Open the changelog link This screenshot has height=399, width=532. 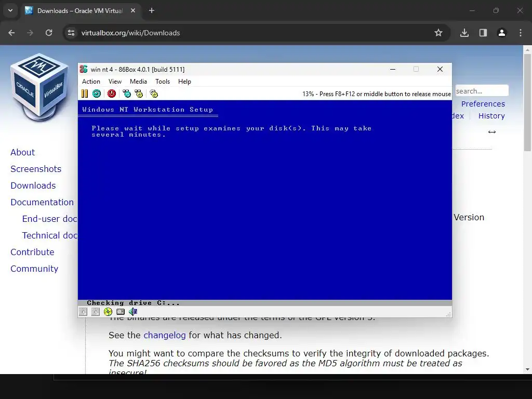(x=165, y=335)
